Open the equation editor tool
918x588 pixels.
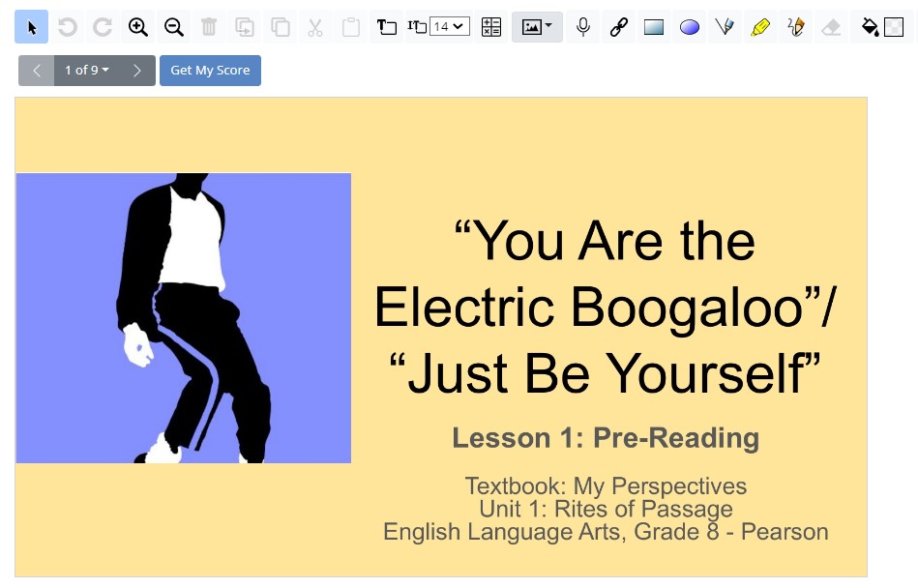[x=490, y=26]
